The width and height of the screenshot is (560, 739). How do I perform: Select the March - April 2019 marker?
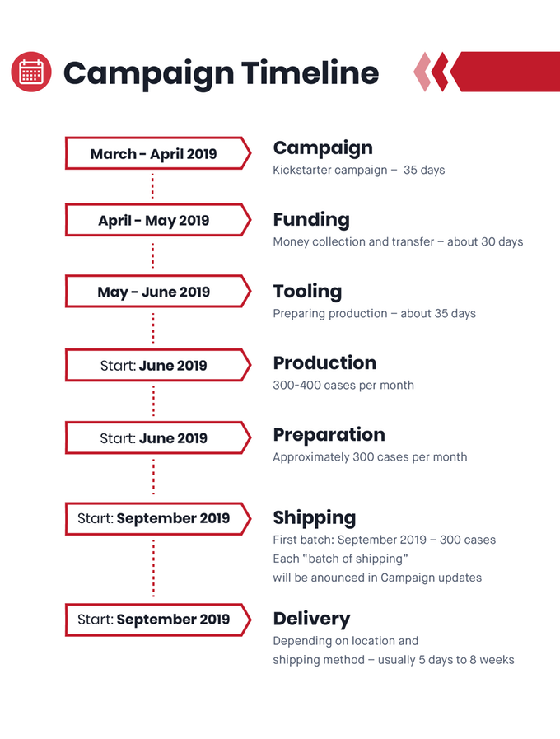[x=158, y=153]
